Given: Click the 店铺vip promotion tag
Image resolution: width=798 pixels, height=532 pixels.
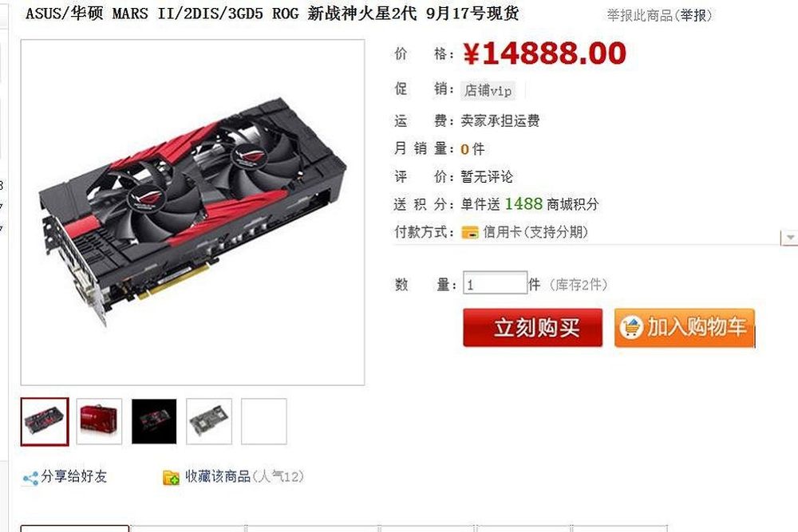Looking at the screenshot, I should (488, 91).
